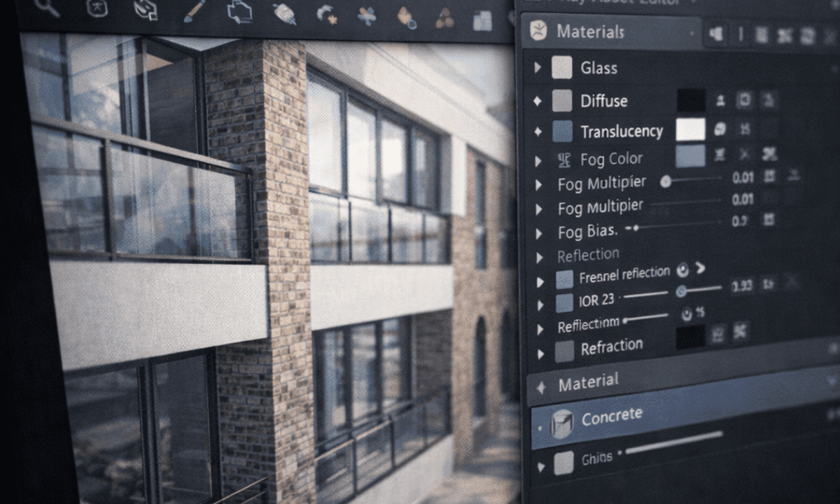Select the Concrete material entry

(x=611, y=414)
